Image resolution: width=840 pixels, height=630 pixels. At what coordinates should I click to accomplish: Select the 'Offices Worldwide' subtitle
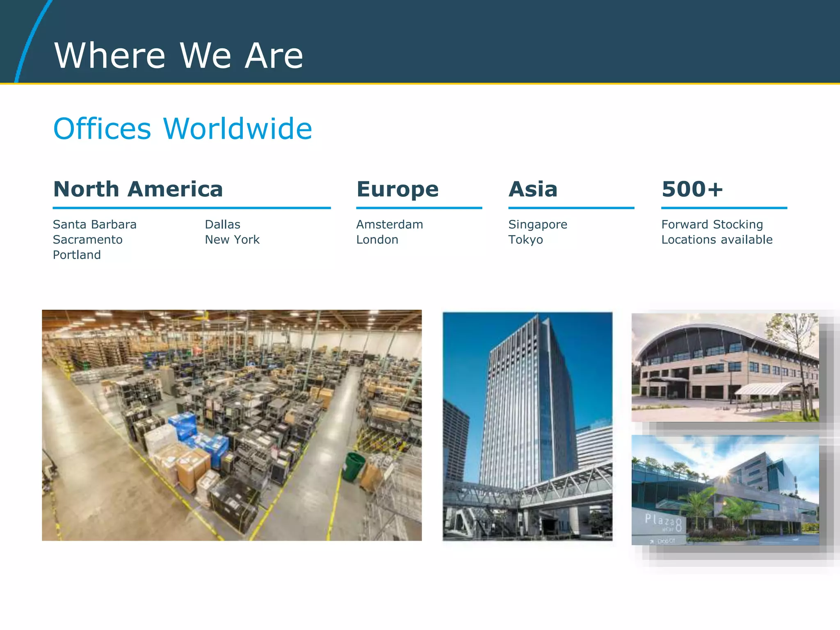pos(183,129)
